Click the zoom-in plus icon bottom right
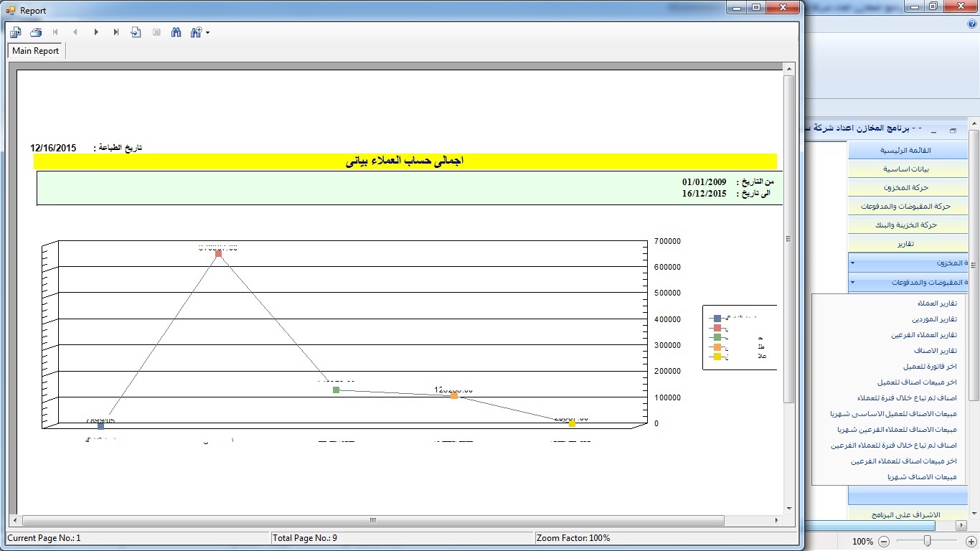Viewport: 980px width, 551px height. (971, 541)
